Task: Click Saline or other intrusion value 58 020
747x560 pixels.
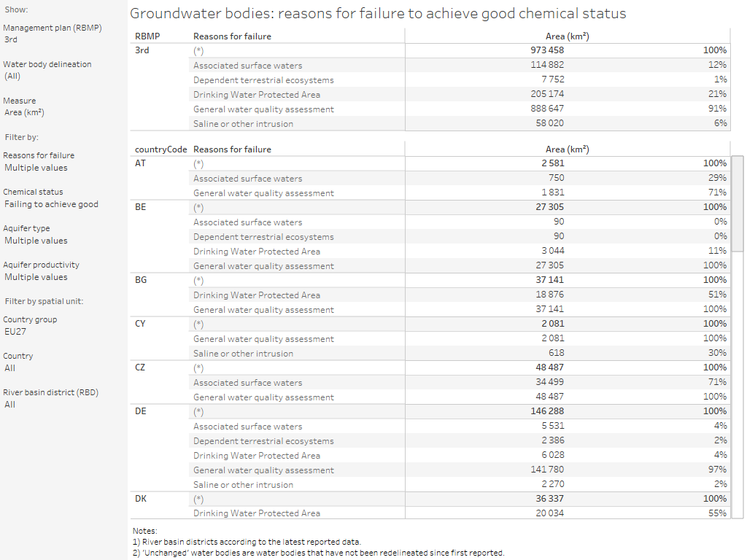Action: pos(550,122)
